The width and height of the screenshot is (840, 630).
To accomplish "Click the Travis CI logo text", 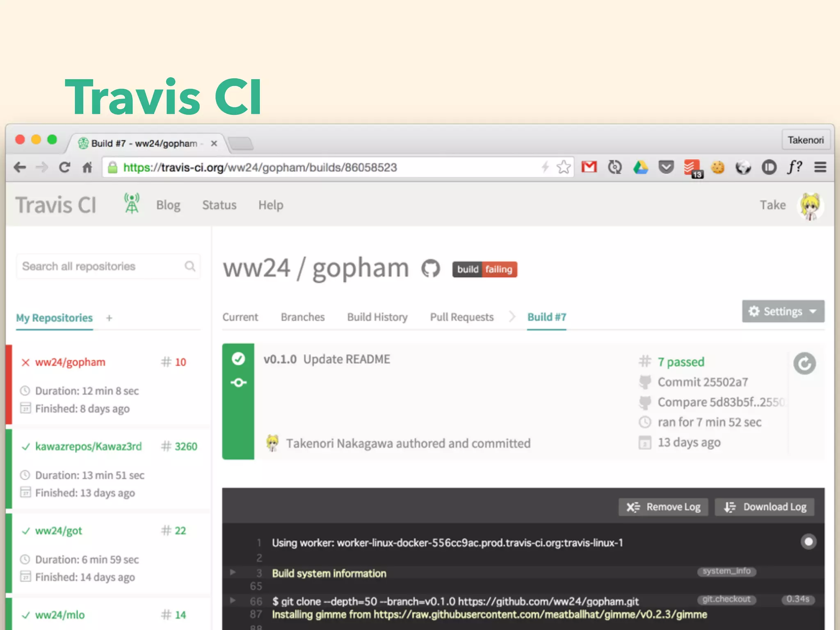I will 56,205.
